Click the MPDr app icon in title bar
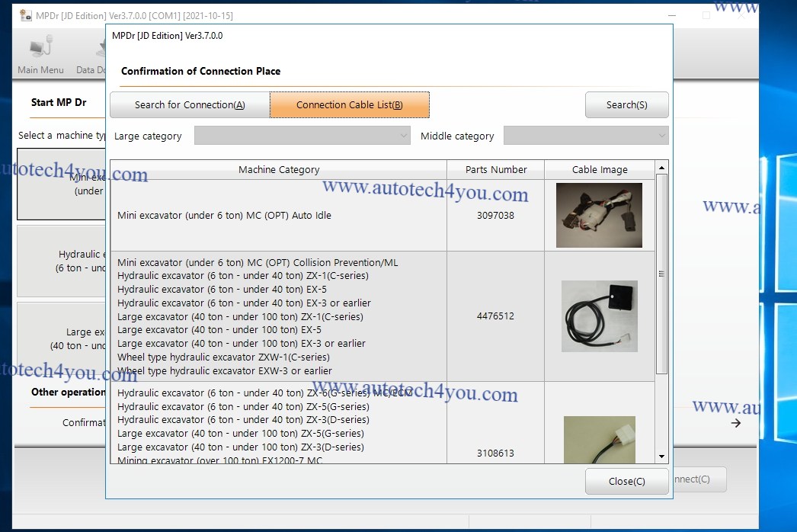This screenshot has width=797, height=532. click(x=25, y=15)
